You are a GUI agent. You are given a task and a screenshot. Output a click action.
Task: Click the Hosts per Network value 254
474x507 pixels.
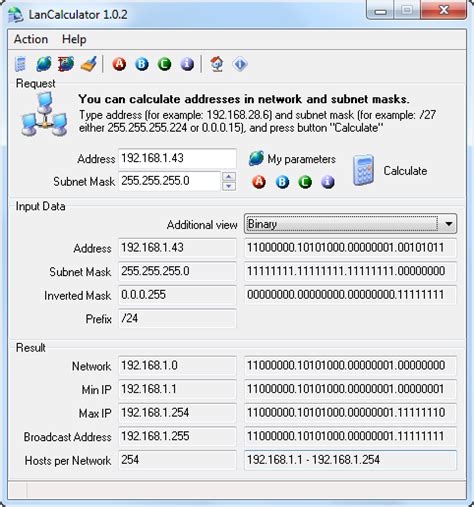coord(177,460)
